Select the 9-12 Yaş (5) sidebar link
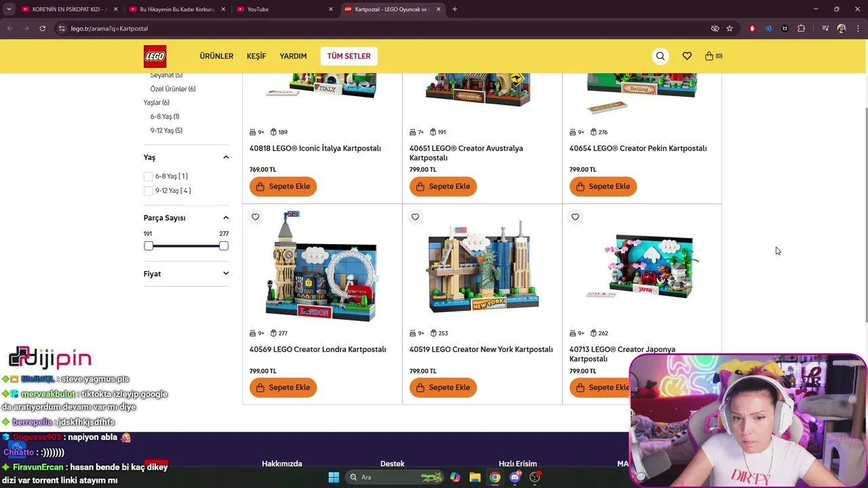 click(166, 131)
